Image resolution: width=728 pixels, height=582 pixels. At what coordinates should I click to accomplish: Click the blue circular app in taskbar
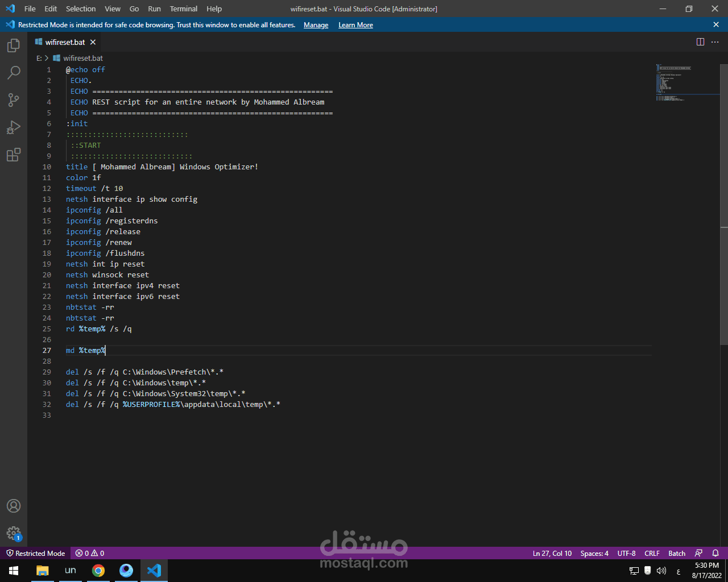[x=126, y=571]
